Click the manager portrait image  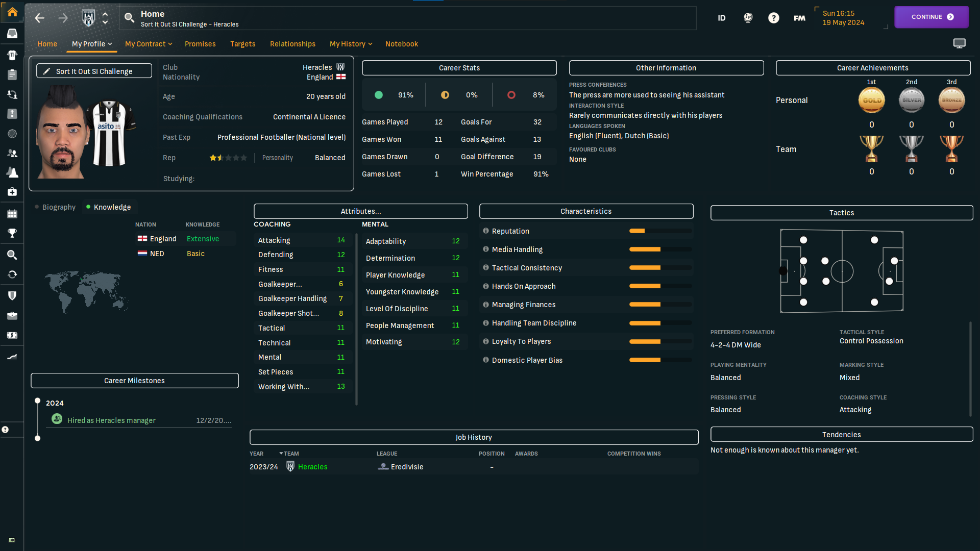pos(61,132)
